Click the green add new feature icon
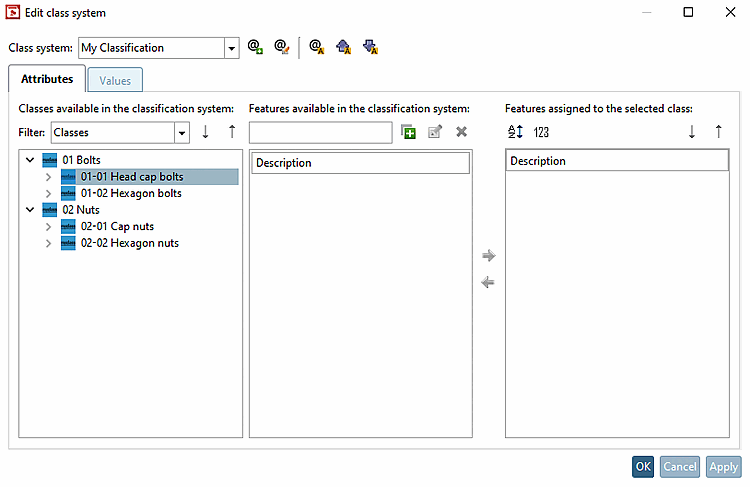The width and height of the screenshot is (750, 487). coord(408,132)
